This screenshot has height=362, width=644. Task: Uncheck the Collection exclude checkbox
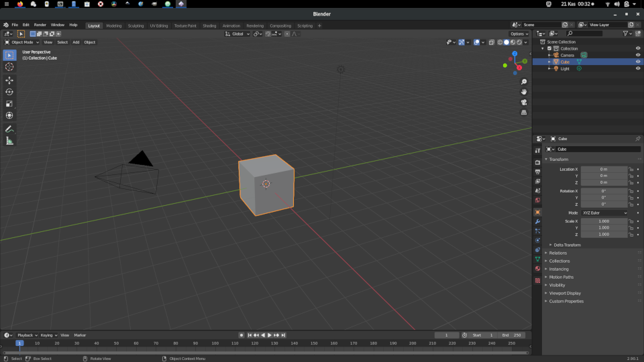[x=549, y=48]
